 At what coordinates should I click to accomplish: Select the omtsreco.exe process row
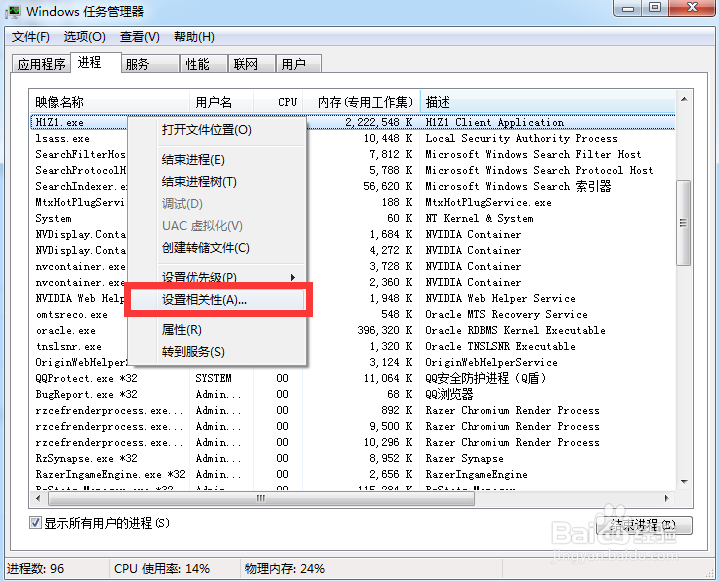click(x=353, y=315)
